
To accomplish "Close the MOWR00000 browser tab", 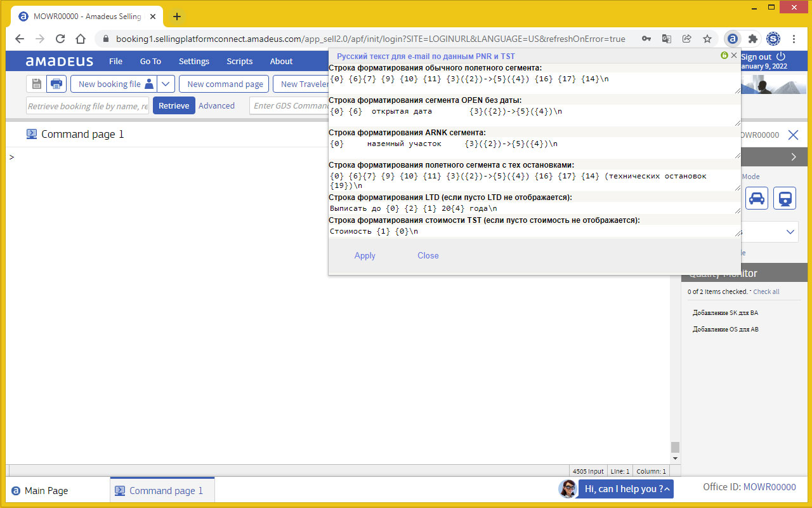I will 153,17.
